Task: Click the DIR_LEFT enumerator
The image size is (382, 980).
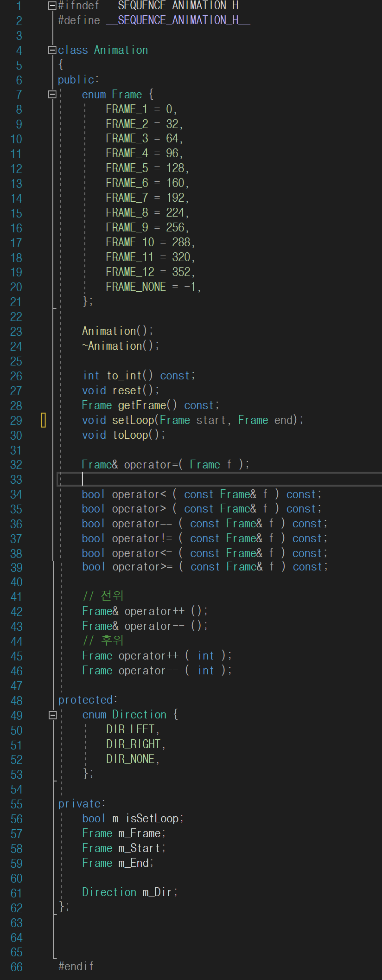Action: click(x=130, y=730)
